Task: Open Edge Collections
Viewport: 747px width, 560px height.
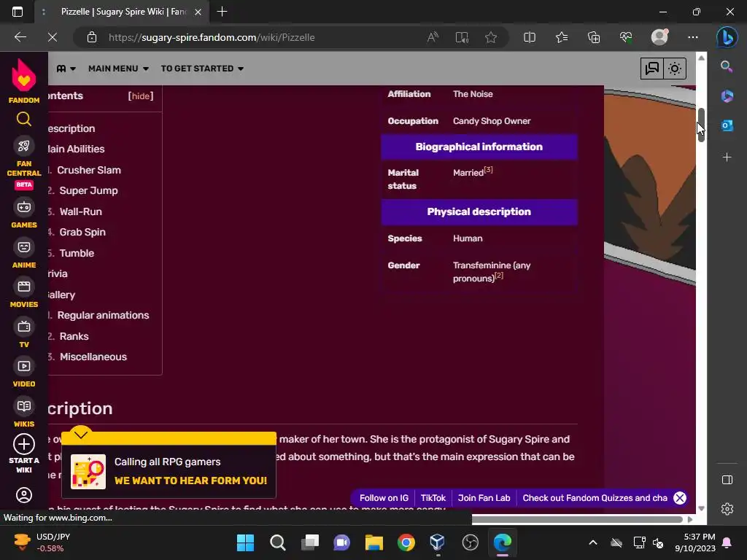Action: tap(594, 37)
